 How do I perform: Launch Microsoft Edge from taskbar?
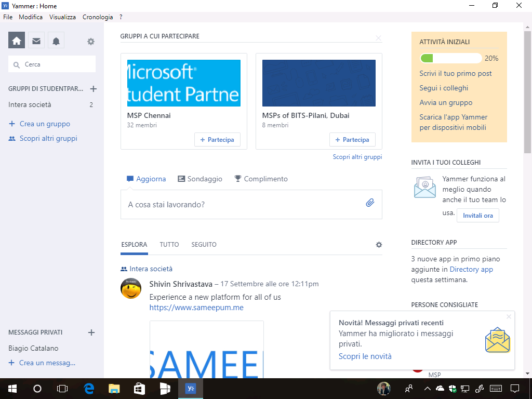click(x=89, y=389)
